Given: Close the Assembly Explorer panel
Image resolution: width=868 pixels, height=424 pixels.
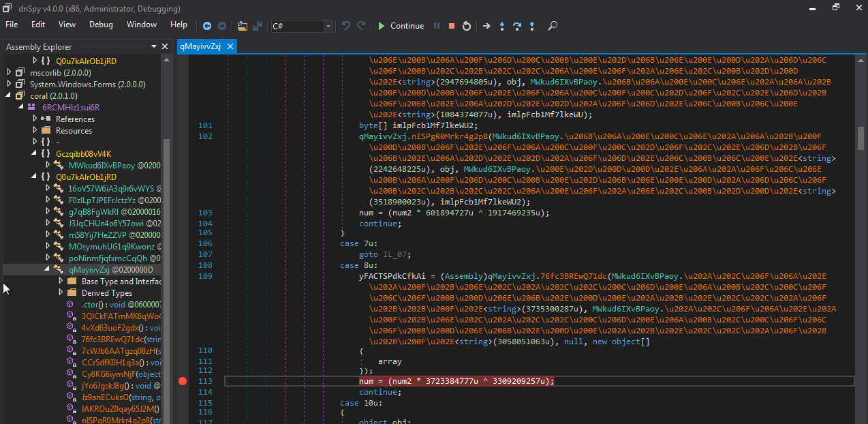Looking at the screenshot, I should coord(164,46).
